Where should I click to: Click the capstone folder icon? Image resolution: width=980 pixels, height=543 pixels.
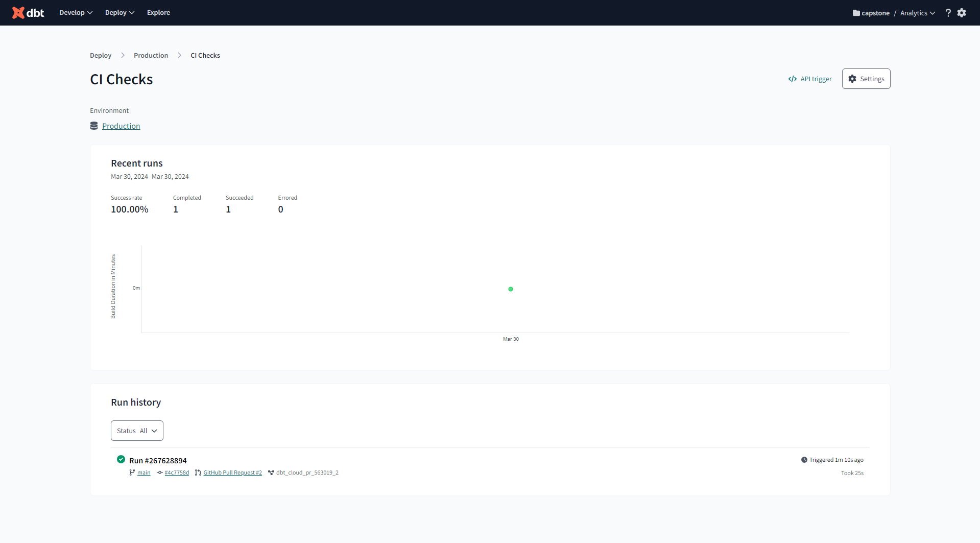[856, 13]
